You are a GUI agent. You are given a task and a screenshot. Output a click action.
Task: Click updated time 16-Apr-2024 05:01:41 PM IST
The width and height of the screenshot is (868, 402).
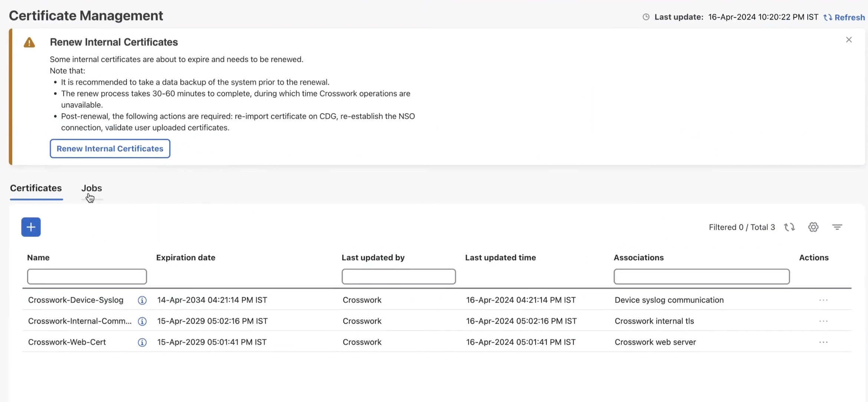coord(521,342)
